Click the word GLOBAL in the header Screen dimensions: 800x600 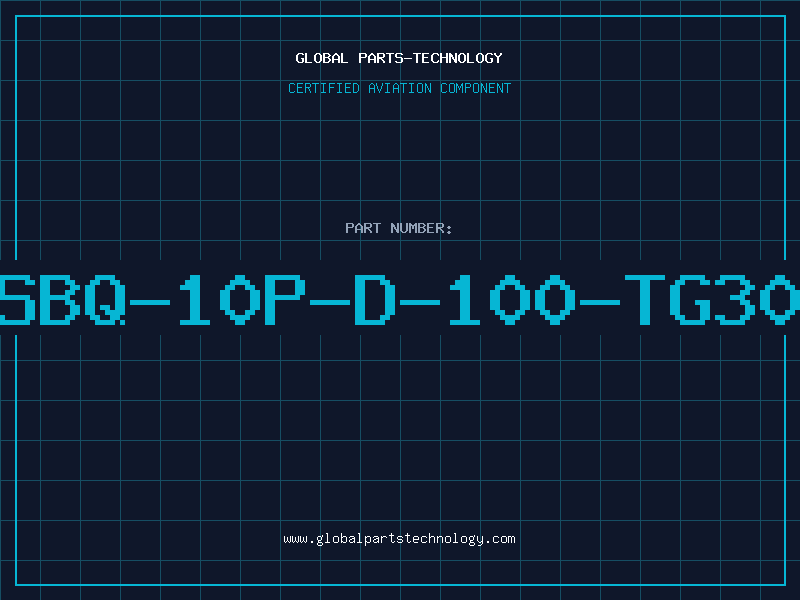321,58
